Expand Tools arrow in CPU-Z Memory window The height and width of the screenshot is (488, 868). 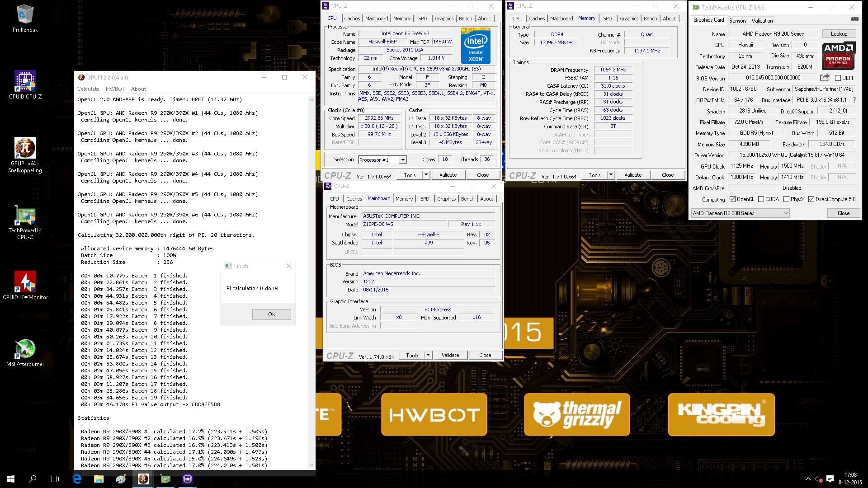(x=610, y=174)
